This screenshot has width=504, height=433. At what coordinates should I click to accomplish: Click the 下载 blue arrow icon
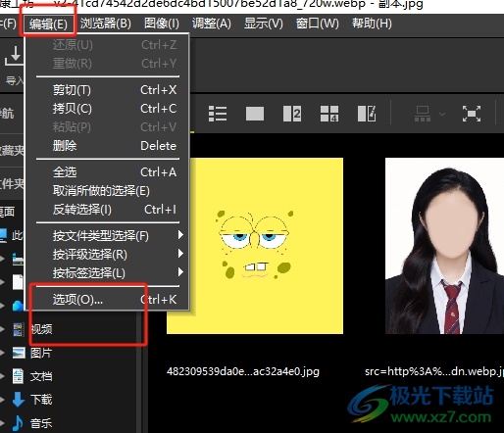point(19,400)
